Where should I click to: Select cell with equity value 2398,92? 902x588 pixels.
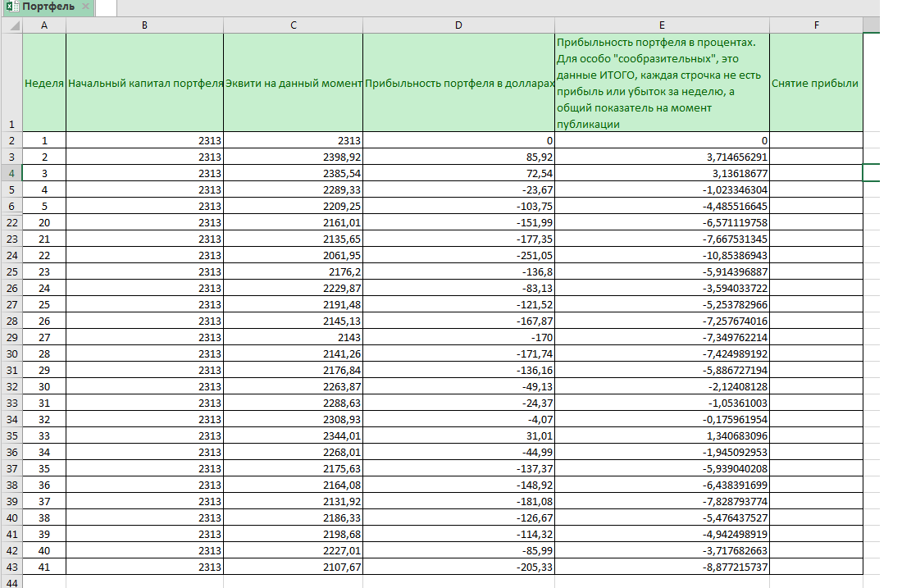click(x=293, y=157)
